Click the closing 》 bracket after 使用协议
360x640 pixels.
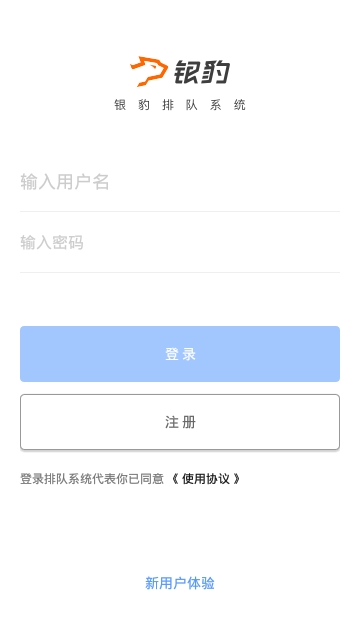point(236,479)
